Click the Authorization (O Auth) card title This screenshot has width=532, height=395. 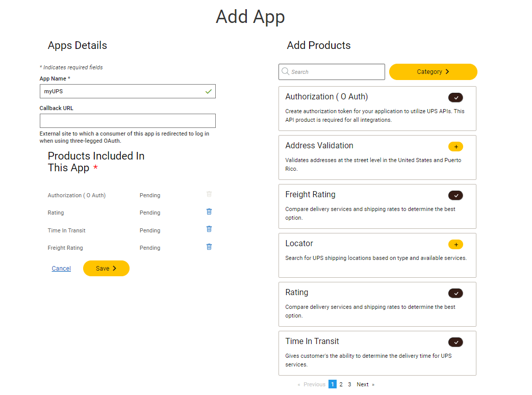(326, 97)
